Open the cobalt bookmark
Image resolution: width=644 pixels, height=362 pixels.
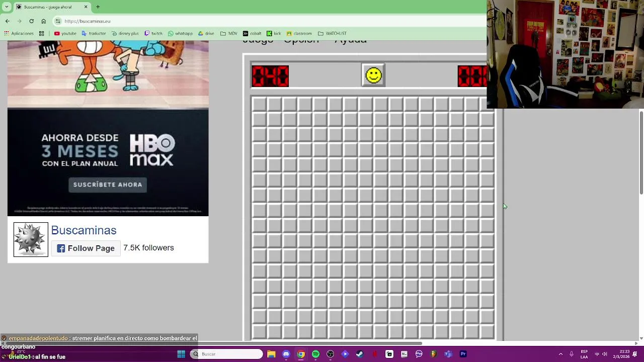point(252,34)
